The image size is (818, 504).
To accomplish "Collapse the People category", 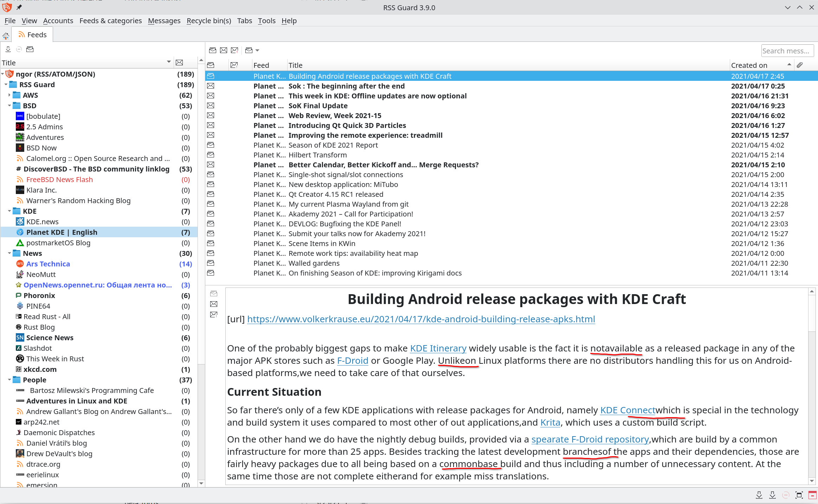I will click(9, 380).
